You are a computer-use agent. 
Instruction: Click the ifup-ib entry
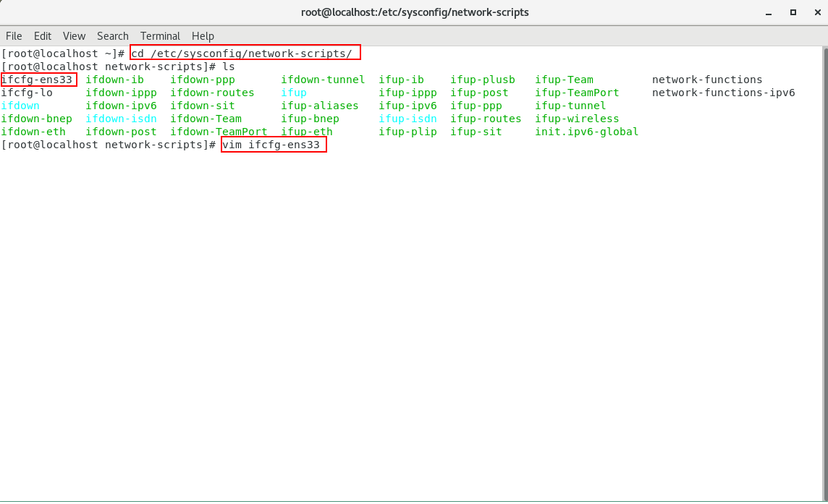[x=401, y=80]
